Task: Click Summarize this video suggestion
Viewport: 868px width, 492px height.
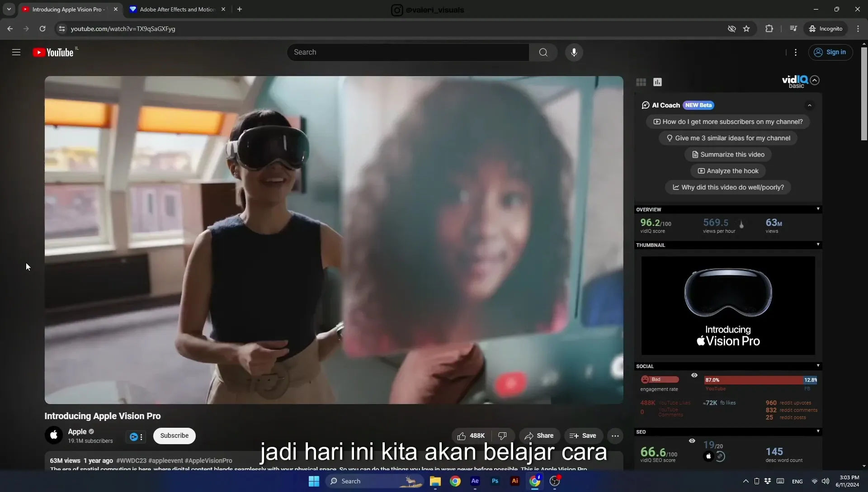Action: (x=728, y=155)
